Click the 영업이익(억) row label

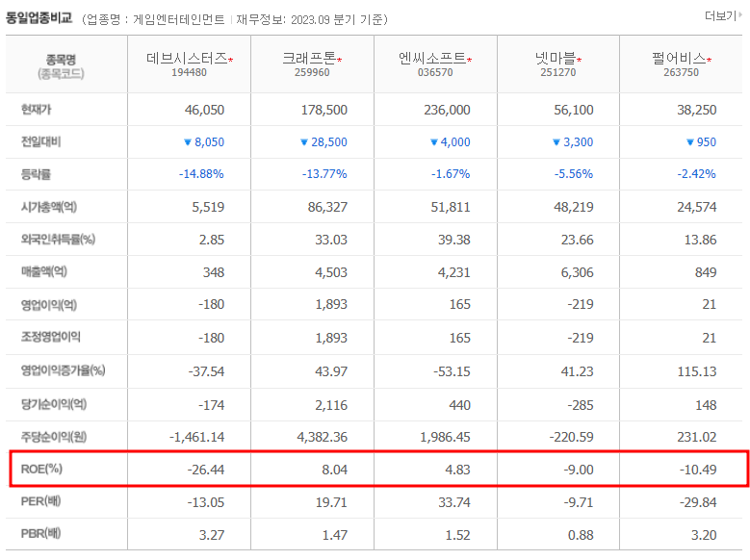tap(49, 305)
